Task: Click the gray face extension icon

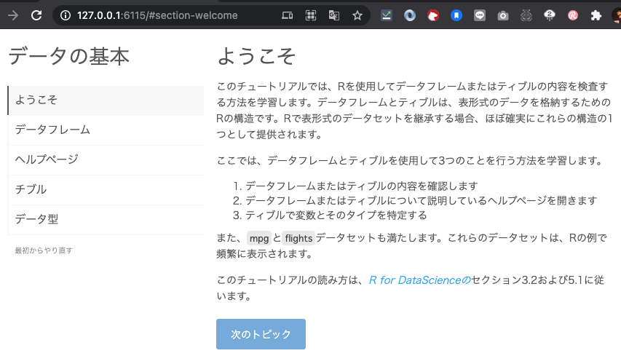Action: tap(526, 15)
